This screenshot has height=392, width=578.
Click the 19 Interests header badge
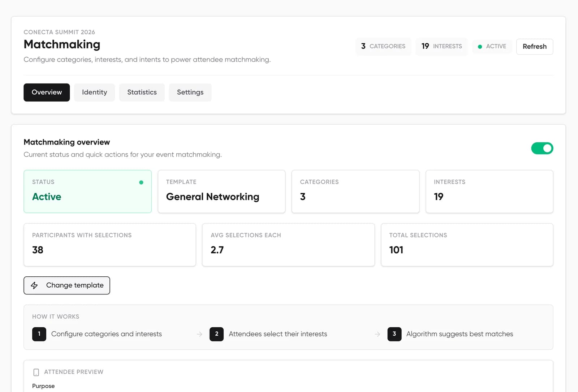tap(441, 46)
